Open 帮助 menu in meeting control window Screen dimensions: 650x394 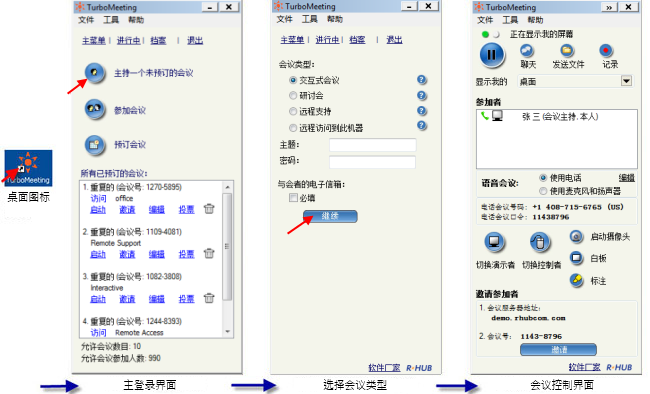pos(535,20)
